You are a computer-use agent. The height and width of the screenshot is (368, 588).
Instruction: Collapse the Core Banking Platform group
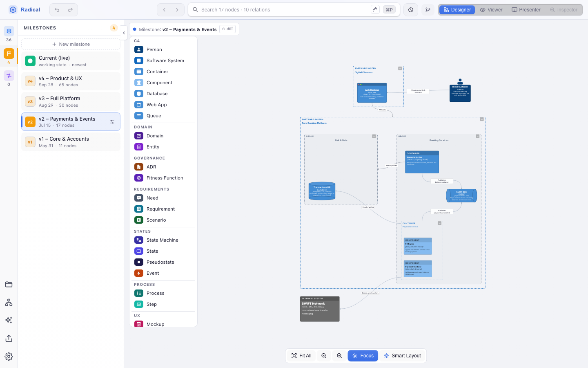click(482, 119)
